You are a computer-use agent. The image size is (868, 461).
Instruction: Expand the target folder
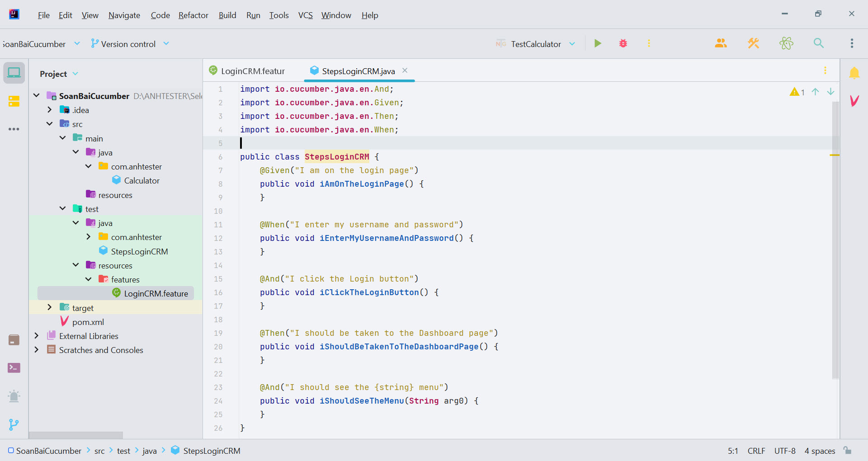tap(50, 307)
